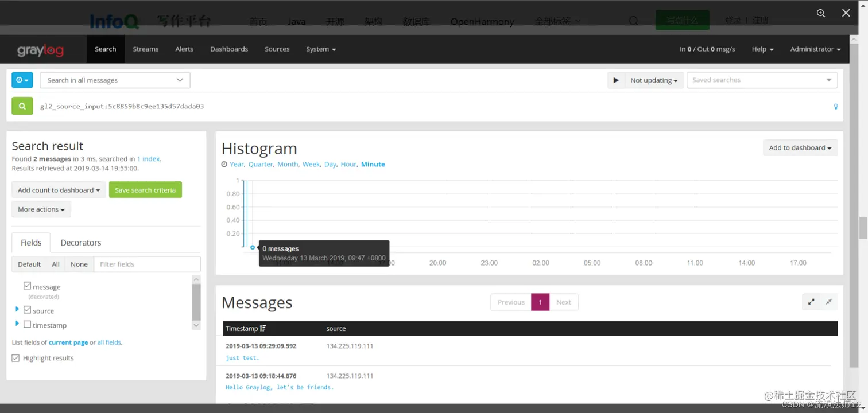Screen dimensions: 868x413
Task: Set histogram resolution to Minute
Action: [373, 164]
